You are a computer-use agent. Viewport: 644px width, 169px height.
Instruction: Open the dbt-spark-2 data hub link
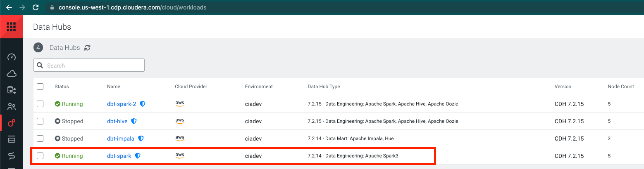click(122, 104)
